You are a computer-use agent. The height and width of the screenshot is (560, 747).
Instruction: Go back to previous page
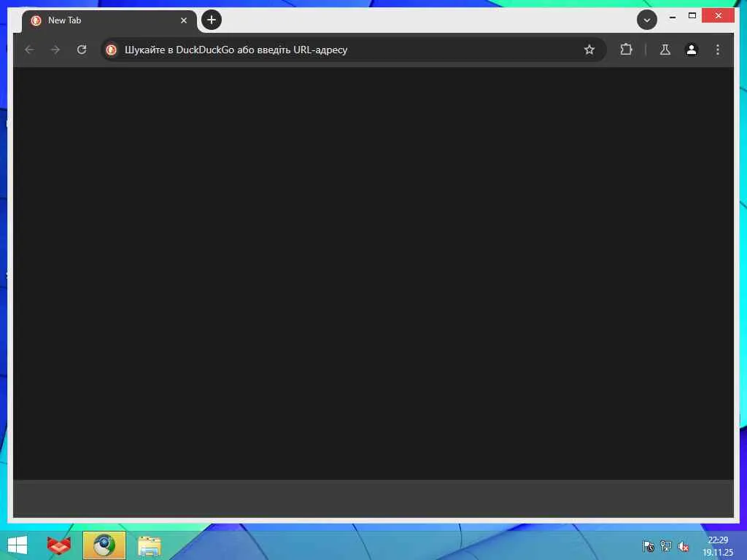tap(29, 50)
